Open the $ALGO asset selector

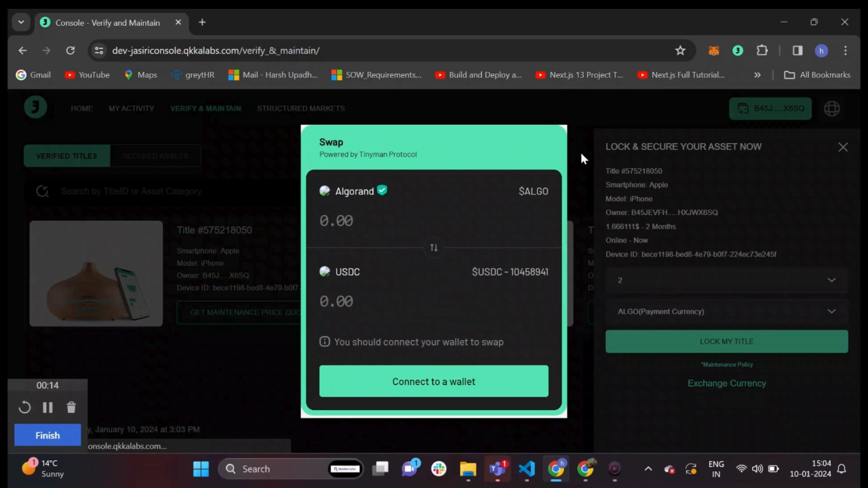click(533, 191)
